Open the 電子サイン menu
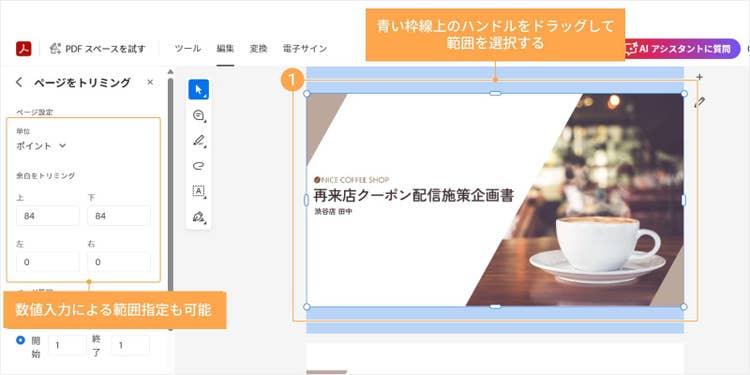 [305, 49]
